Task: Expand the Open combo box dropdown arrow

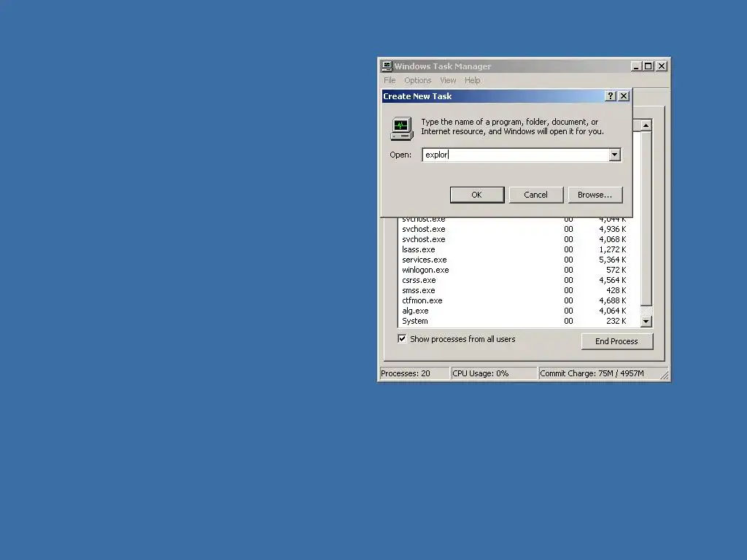Action: (614, 155)
